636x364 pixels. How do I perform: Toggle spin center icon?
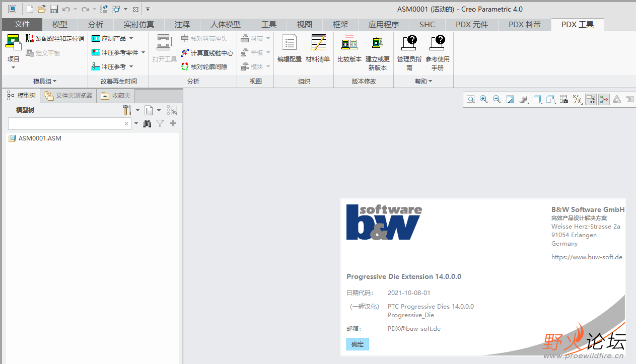pos(604,100)
